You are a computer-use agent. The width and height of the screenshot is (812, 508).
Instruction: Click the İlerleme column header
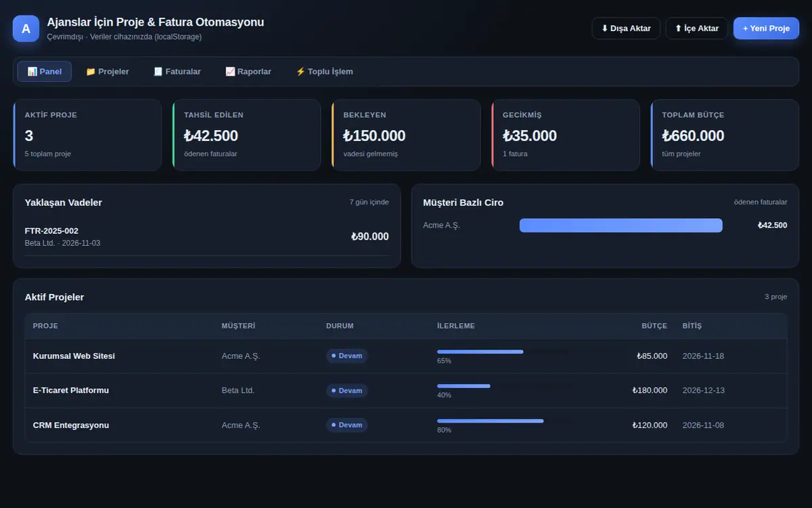(456, 326)
